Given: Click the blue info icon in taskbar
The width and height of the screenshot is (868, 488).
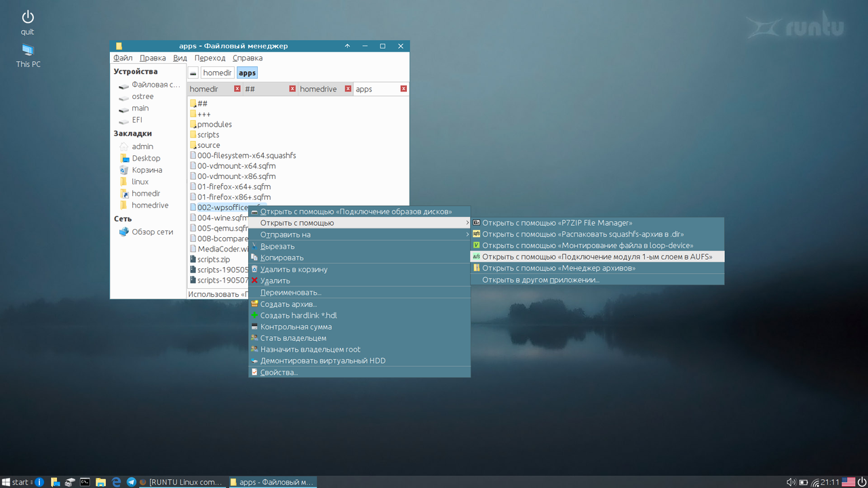Looking at the screenshot, I should point(39,482).
